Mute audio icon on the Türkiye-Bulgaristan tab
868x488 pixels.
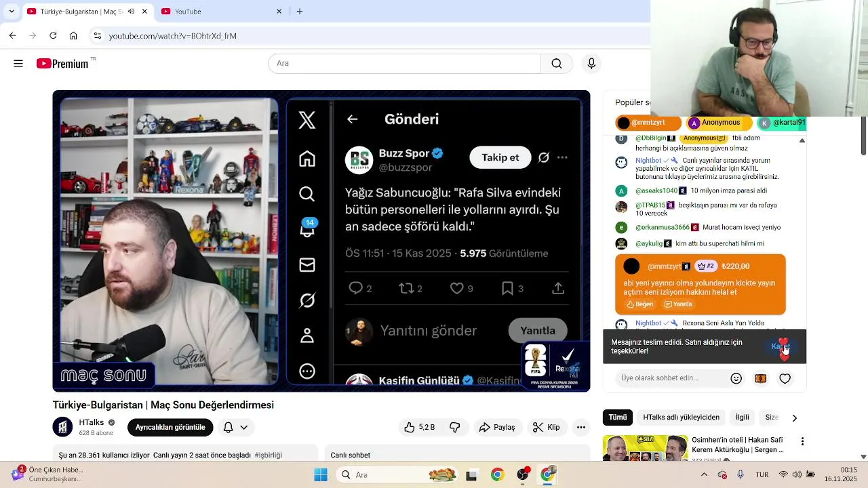click(131, 12)
